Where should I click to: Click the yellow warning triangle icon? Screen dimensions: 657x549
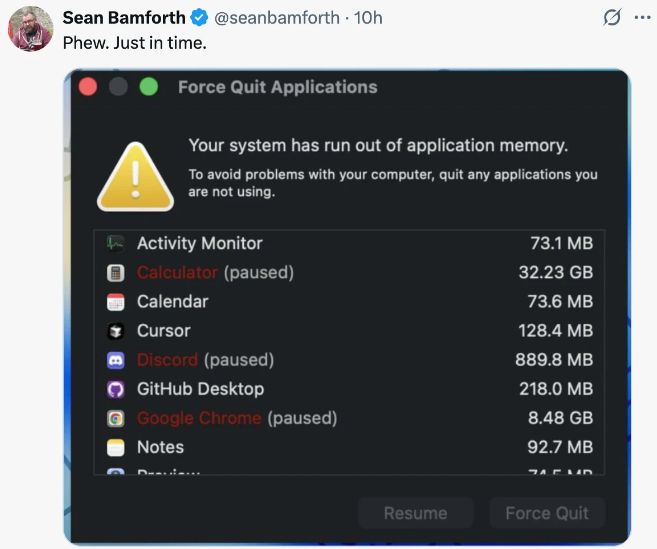(135, 176)
